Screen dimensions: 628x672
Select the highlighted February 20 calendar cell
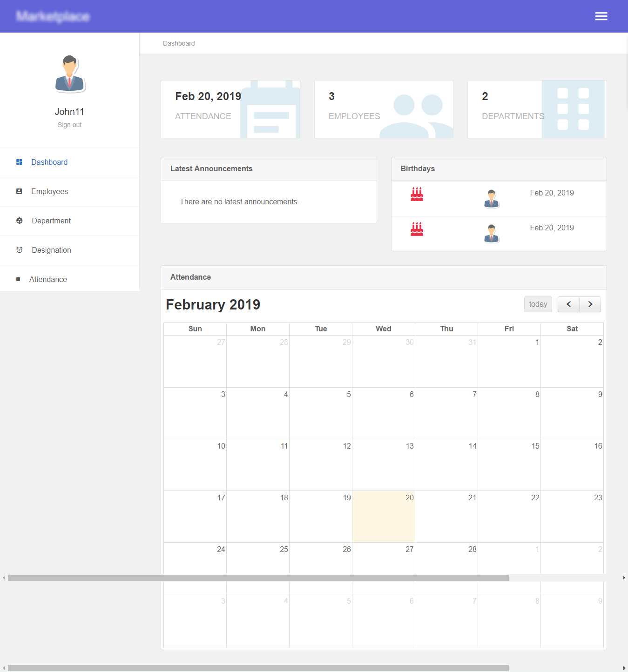click(383, 517)
